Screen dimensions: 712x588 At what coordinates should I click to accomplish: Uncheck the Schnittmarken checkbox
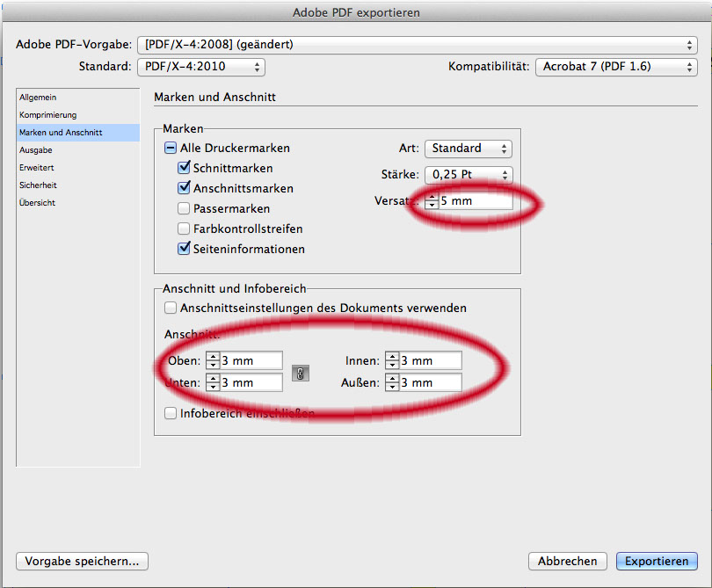[184, 168]
